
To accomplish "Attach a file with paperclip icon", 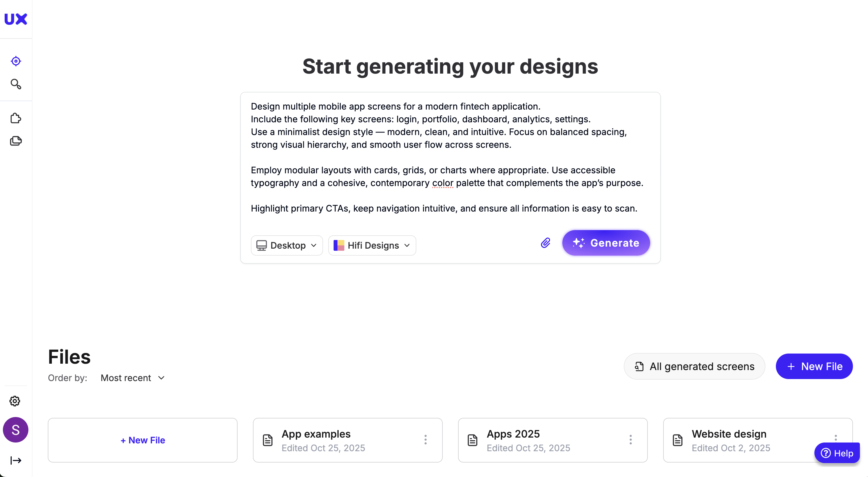I will (546, 243).
